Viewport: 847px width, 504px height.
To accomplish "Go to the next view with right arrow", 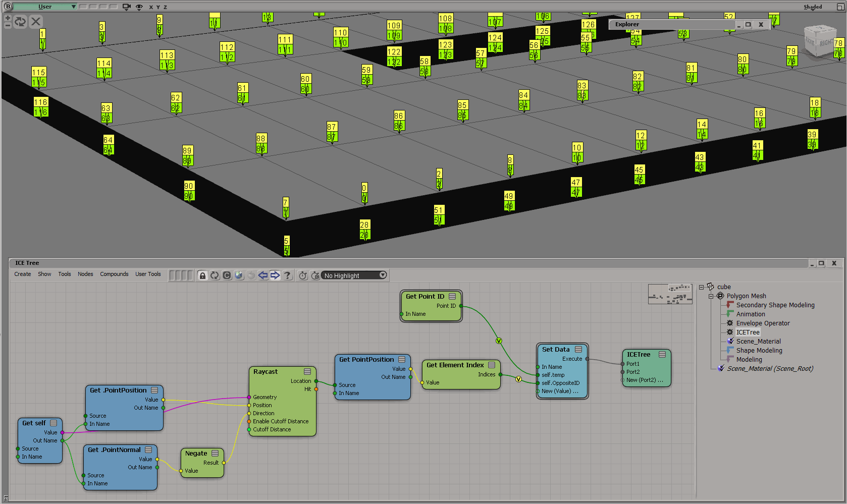I will pos(275,275).
